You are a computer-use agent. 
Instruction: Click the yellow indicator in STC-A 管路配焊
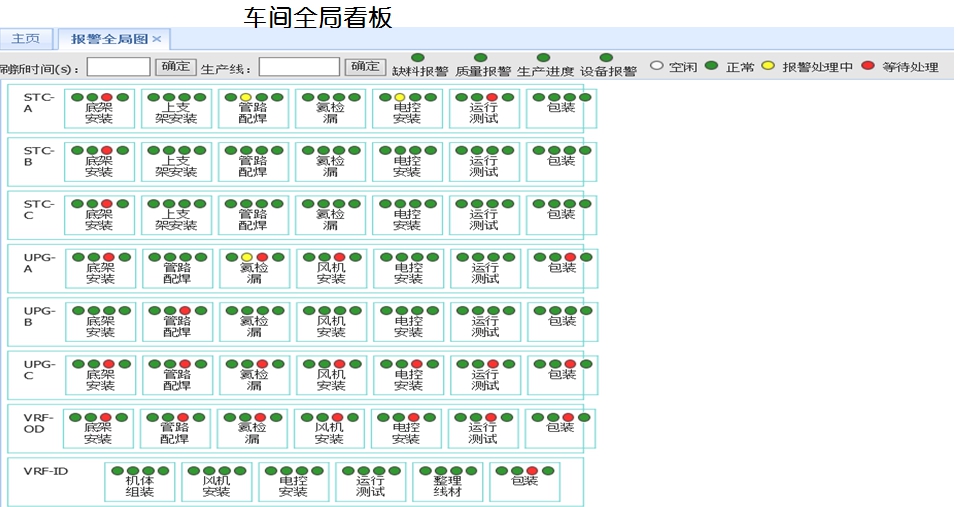pos(245,97)
